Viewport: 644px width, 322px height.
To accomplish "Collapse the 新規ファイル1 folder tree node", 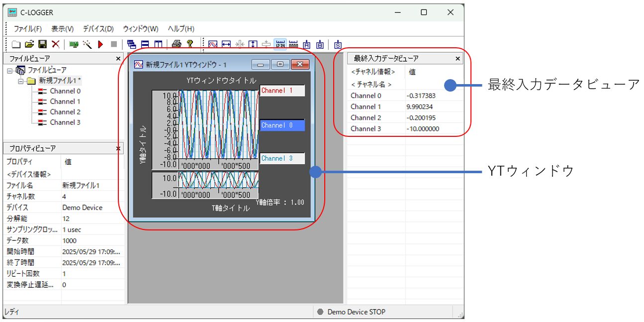I will (21, 81).
